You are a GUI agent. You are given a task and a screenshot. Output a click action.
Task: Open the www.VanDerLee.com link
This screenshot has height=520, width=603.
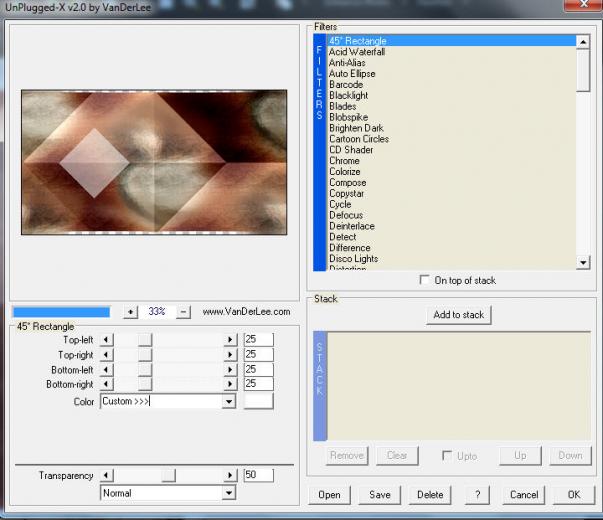coord(246,312)
